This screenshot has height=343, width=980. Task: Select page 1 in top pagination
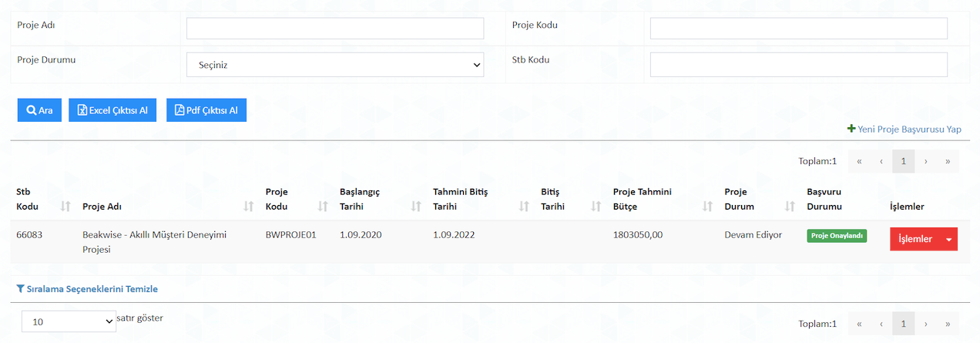[904, 161]
